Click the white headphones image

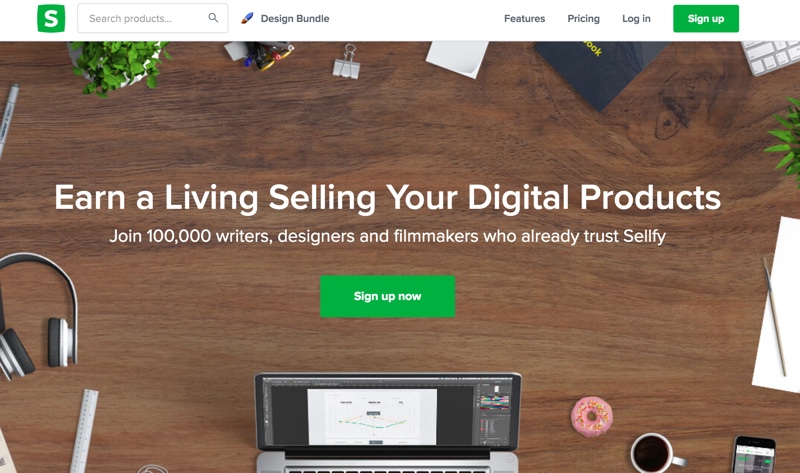tap(38, 317)
